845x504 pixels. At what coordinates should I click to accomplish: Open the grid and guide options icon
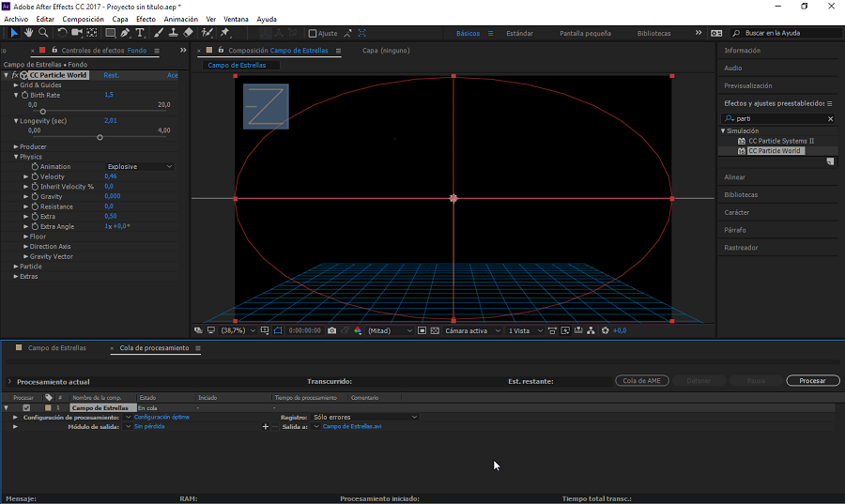tap(265, 330)
